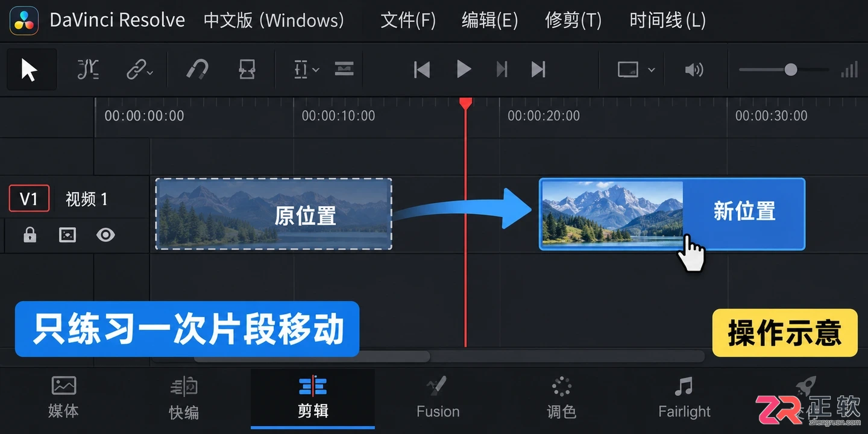Click the 00:00:20:00 timecode on ruler
The height and width of the screenshot is (434, 868).
coord(544,116)
